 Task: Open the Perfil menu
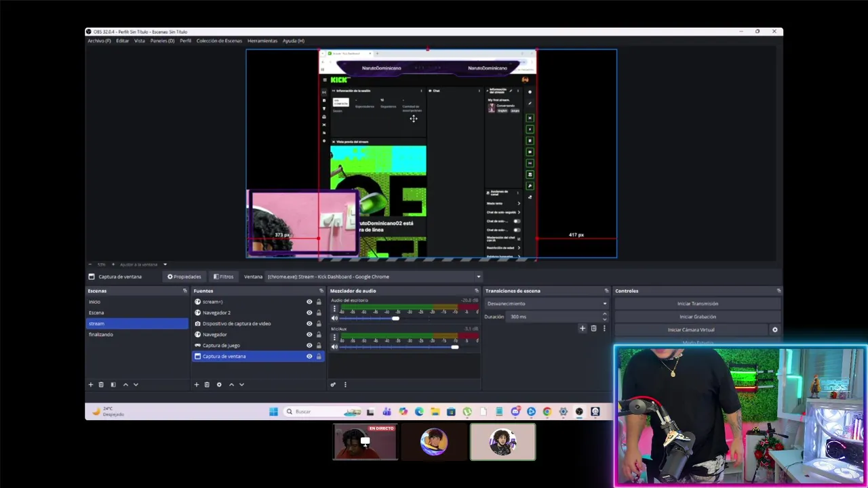(x=185, y=41)
